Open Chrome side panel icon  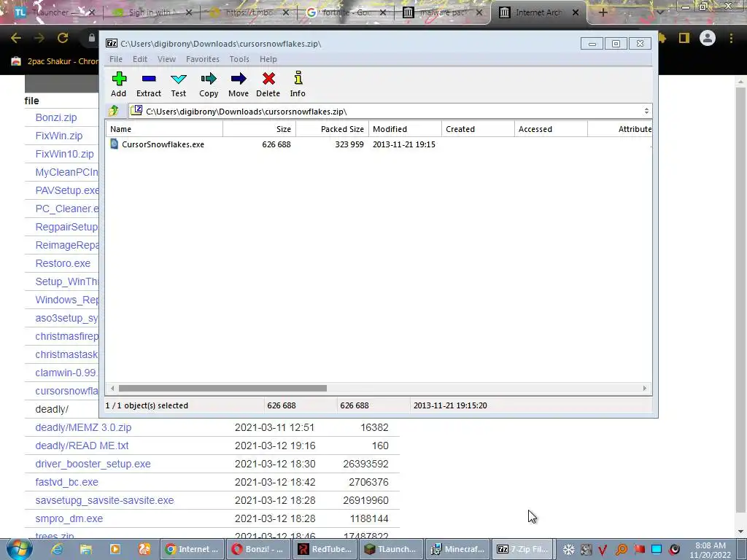[x=684, y=38]
